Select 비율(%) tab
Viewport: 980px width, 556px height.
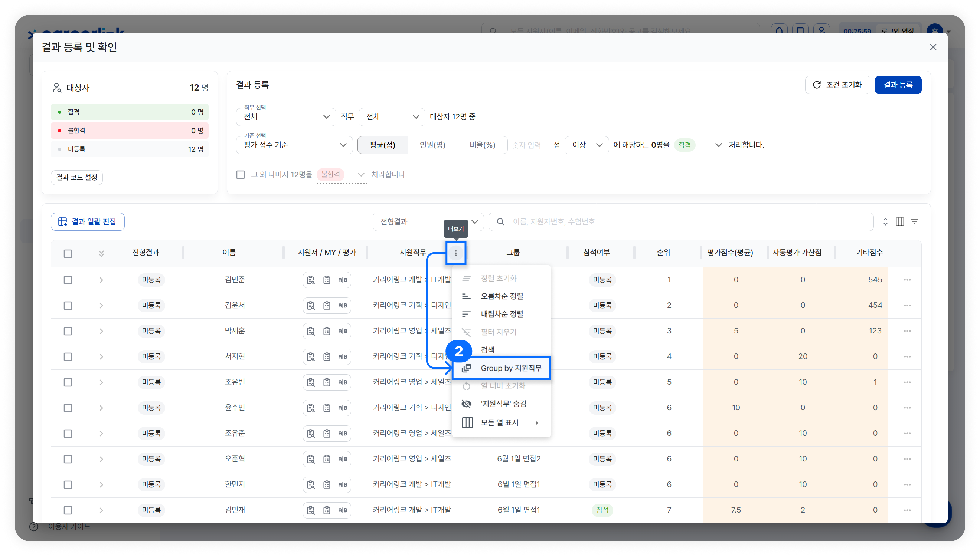pyautogui.click(x=482, y=145)
